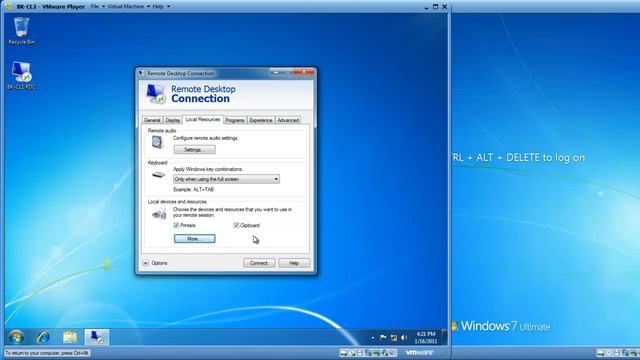The height and width of the screenshot is (360, 640).
Task: Open the Windows Start menu orb
Action: (16, 337)
